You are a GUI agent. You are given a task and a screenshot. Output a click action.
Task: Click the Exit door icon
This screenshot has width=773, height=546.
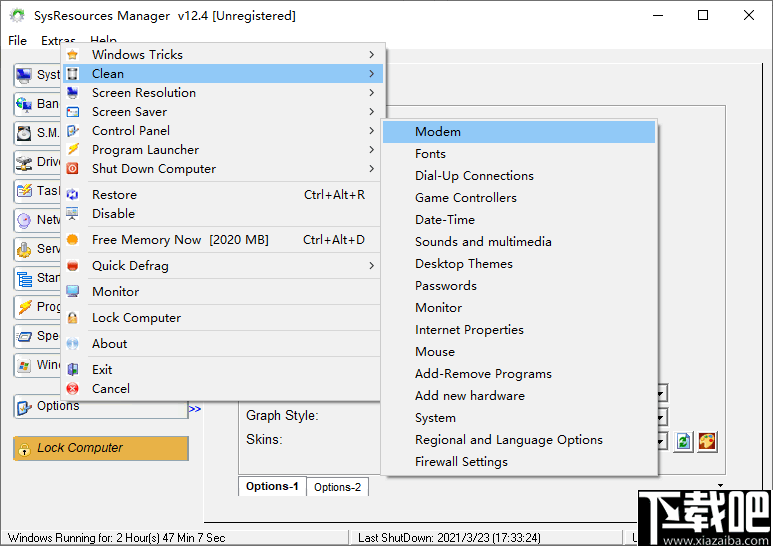[x=72, y=370]
